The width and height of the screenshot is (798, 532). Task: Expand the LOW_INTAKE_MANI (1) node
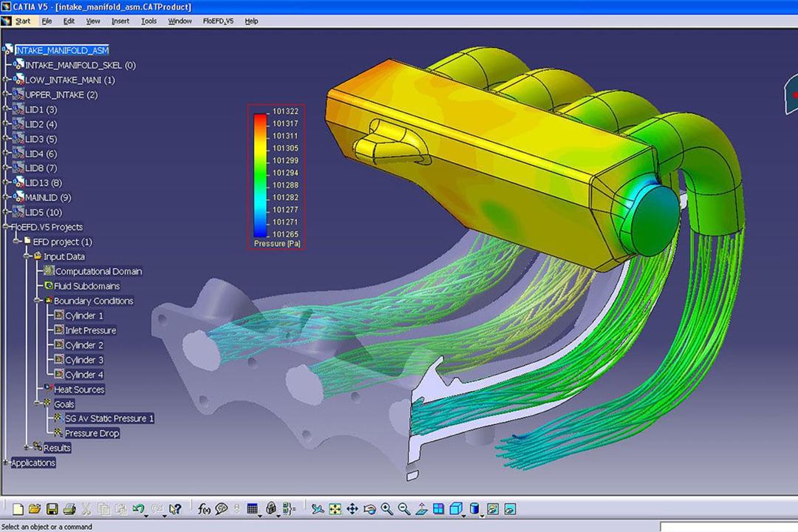coord(6,80)
